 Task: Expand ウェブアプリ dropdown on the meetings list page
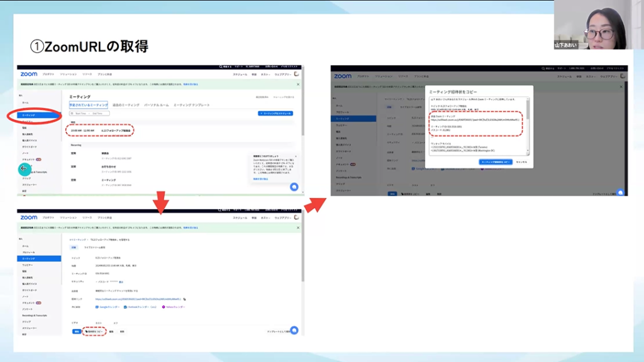283,74
